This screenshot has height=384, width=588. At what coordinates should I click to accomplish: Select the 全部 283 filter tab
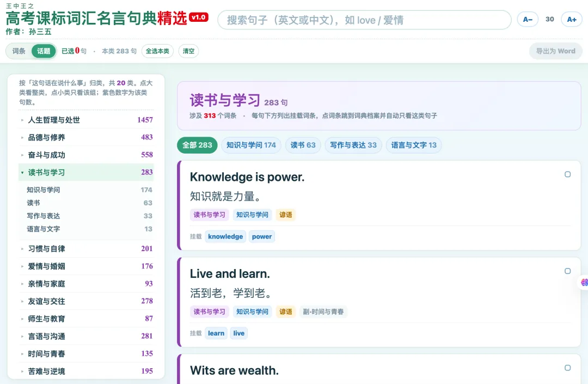tap(197, 145)
